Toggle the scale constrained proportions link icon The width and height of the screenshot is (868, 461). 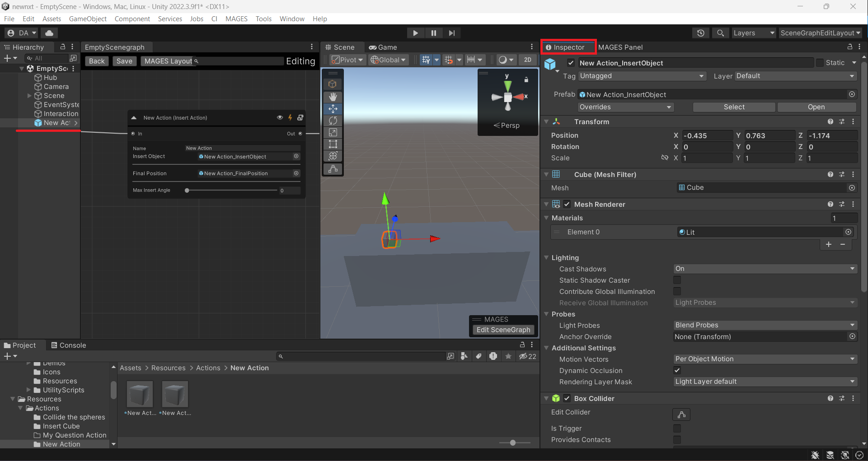(x=665, y=158)
